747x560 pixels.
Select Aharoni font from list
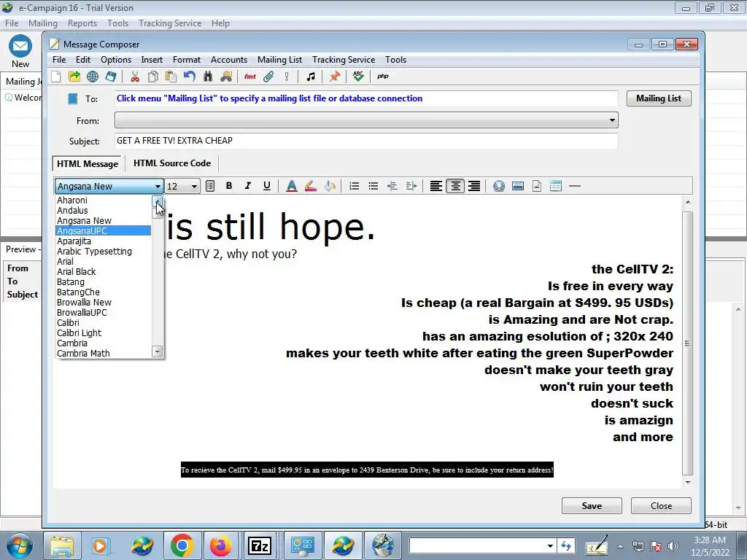click(103, 201)
